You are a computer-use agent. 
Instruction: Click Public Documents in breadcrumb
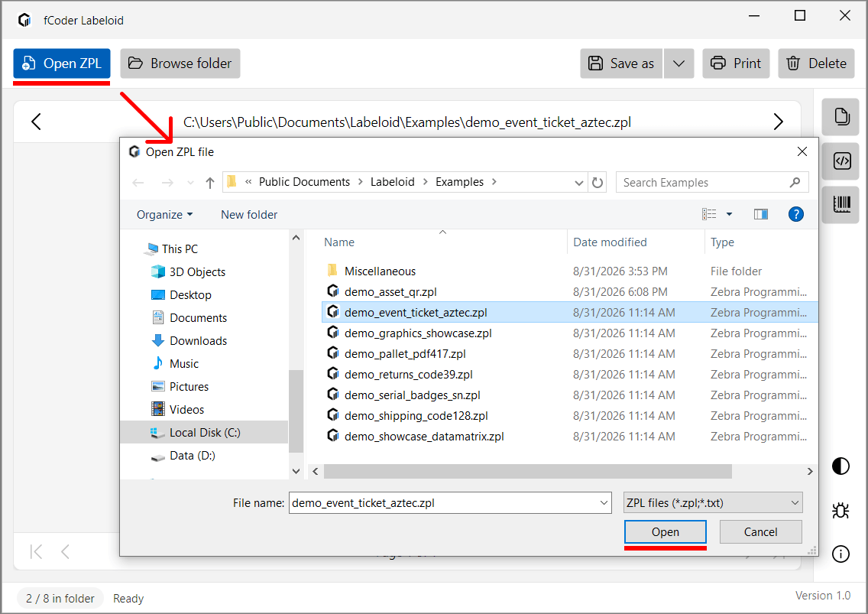click(304, 182)
